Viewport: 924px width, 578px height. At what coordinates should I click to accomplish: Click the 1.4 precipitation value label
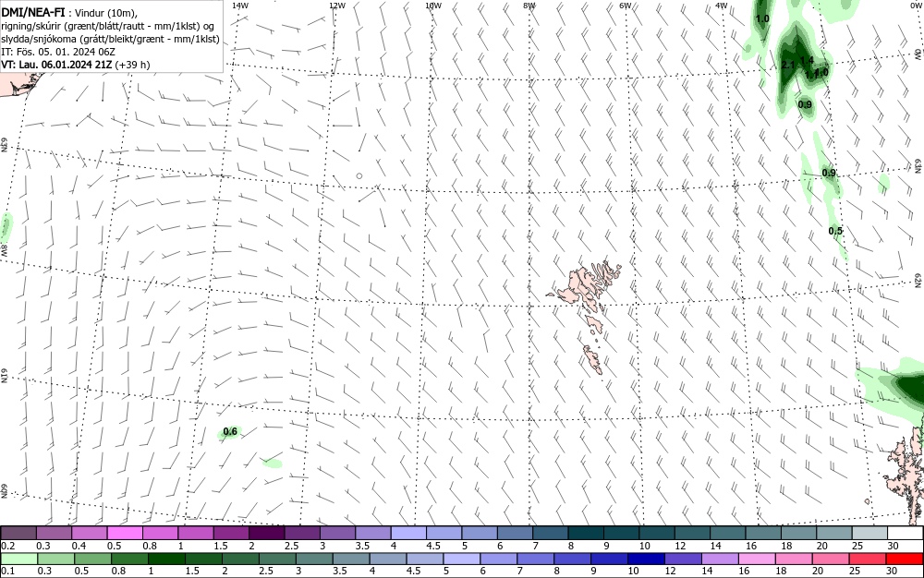tap(808, 60)
